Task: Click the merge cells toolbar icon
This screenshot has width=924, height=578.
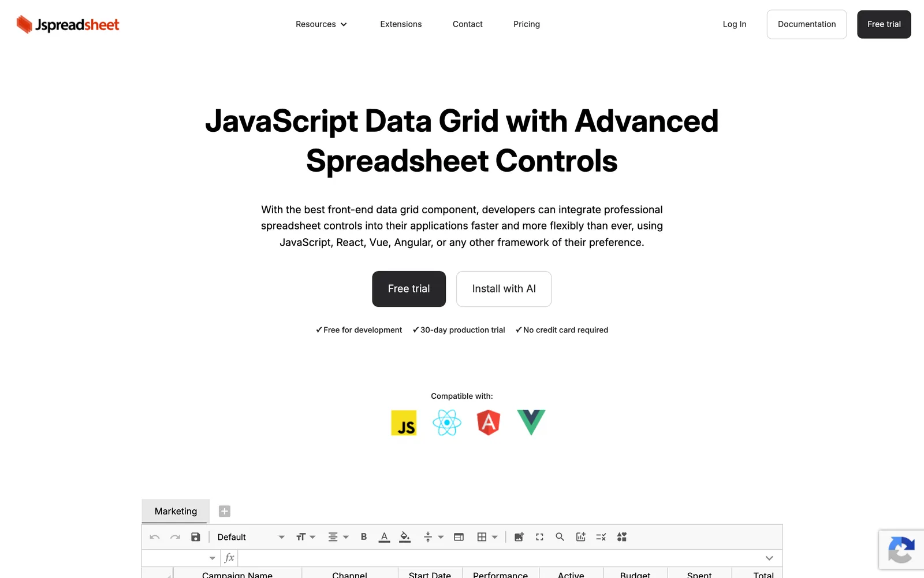Action: tap(459, 537)
